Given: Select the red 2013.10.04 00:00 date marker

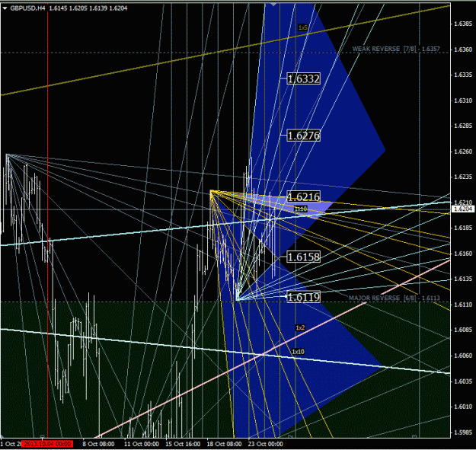Looking at the screenshot, I should 48,444.
